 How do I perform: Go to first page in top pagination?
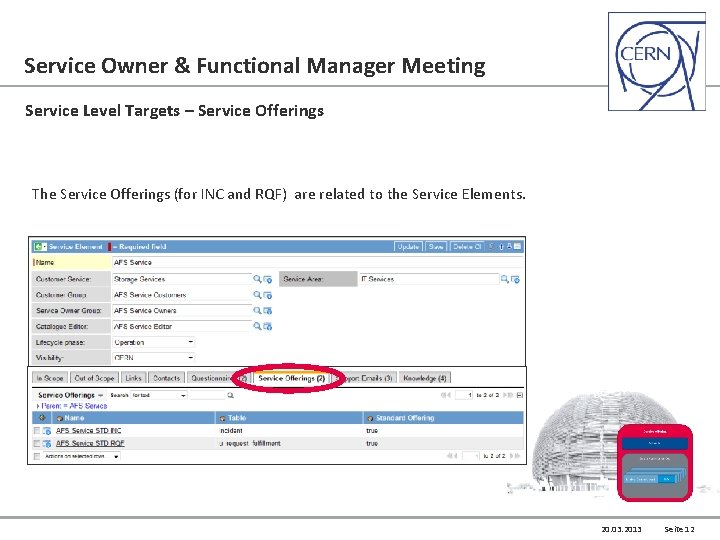point(444,395)
